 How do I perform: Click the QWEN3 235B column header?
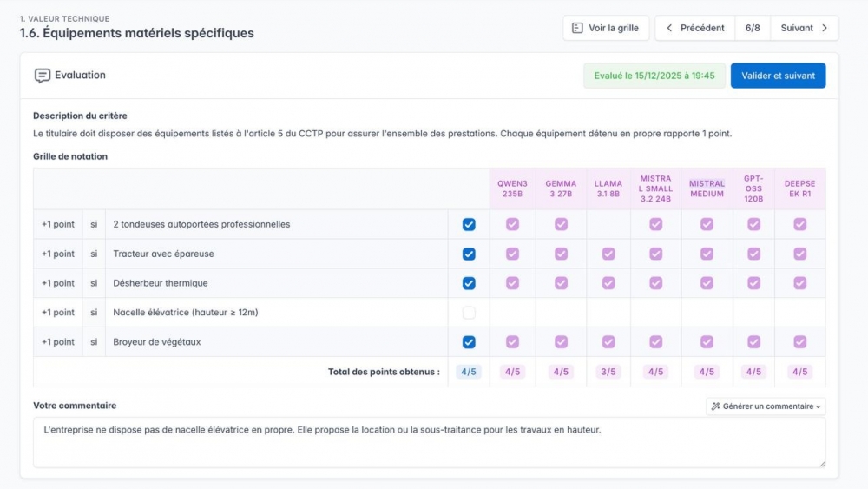click(513, 188)
